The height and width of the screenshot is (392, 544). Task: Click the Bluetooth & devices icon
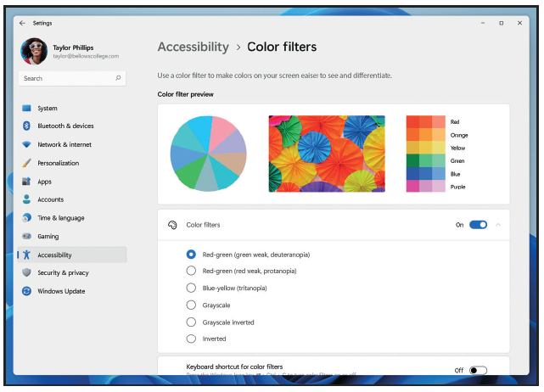tap(26, 126)
